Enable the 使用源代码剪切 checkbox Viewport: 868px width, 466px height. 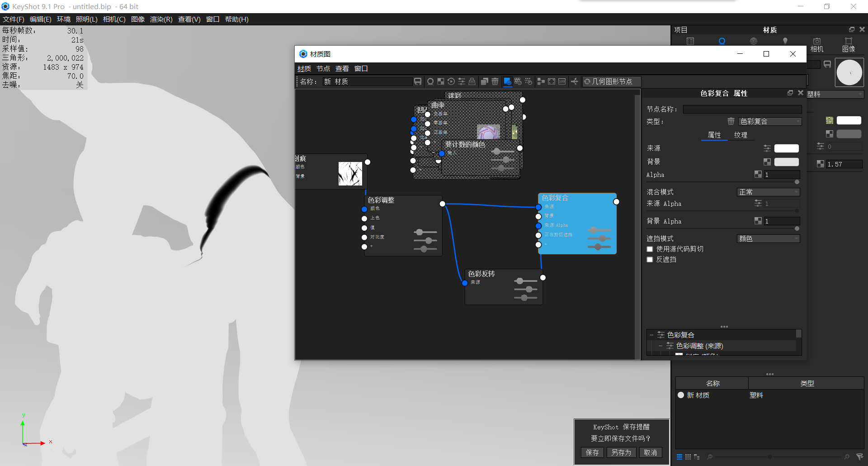pyautogui.click(x=650, y=249)
